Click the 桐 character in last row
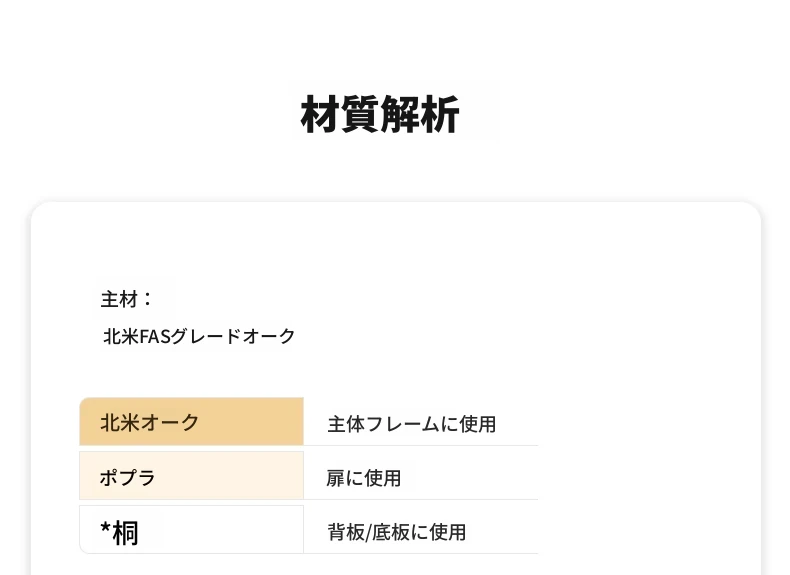 125,533
